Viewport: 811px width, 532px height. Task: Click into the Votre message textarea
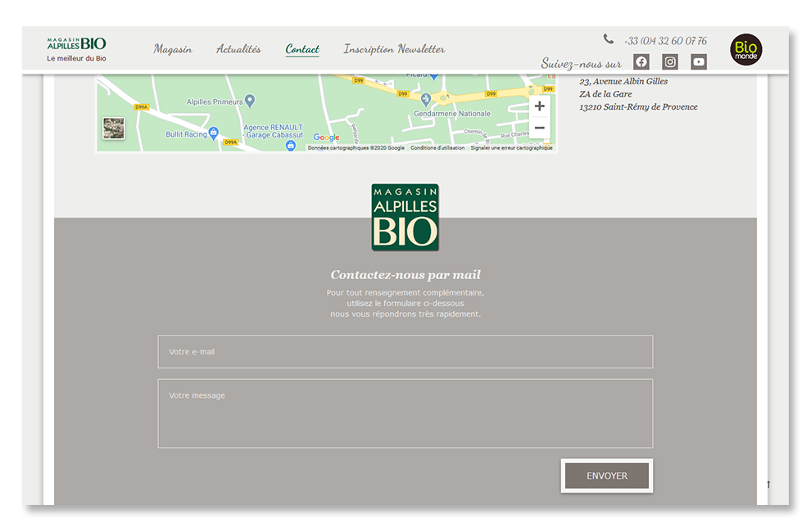[405, 413]
